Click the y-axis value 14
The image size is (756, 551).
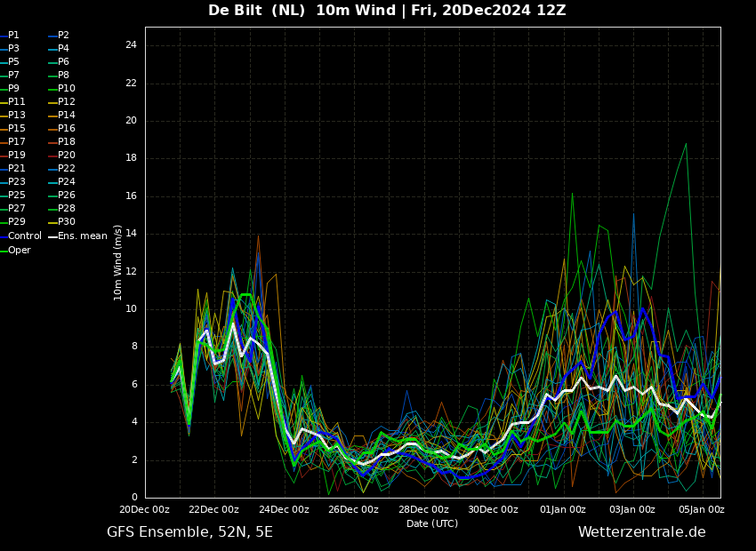131,234
